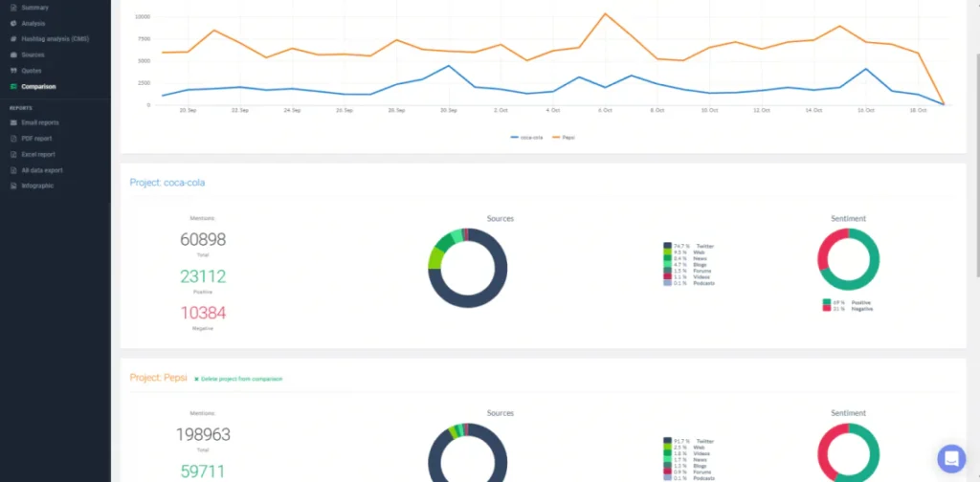The width and height of the screenshot is (980, 482).
Task: Open the Infographic report link
Action: pyautogui.click(x=37, y=186)
